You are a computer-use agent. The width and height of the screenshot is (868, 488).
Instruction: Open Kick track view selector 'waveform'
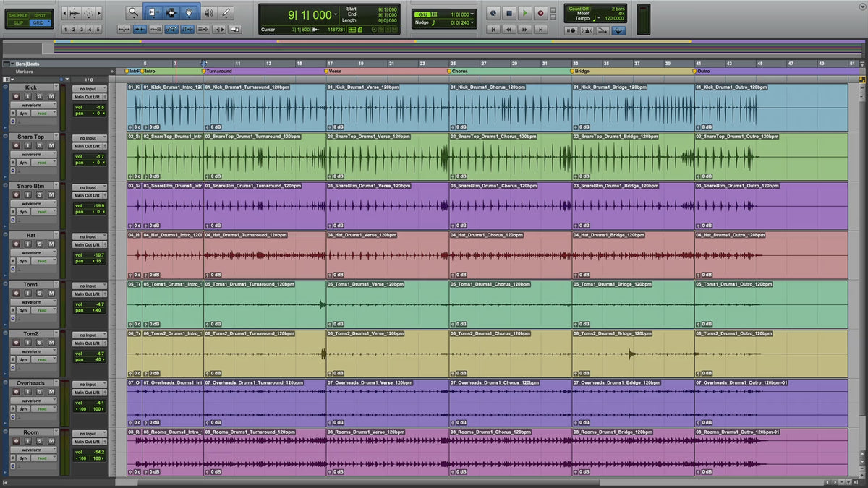(33, 105)
